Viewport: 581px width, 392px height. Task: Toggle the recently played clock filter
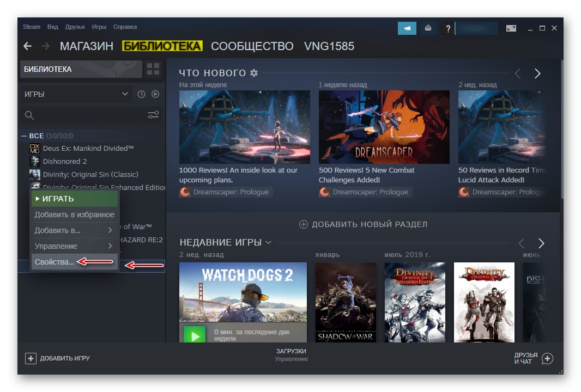point(141,94)
